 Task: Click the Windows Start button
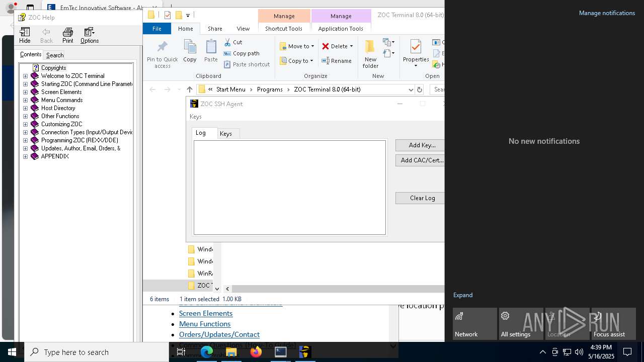[x=12, y=352]
